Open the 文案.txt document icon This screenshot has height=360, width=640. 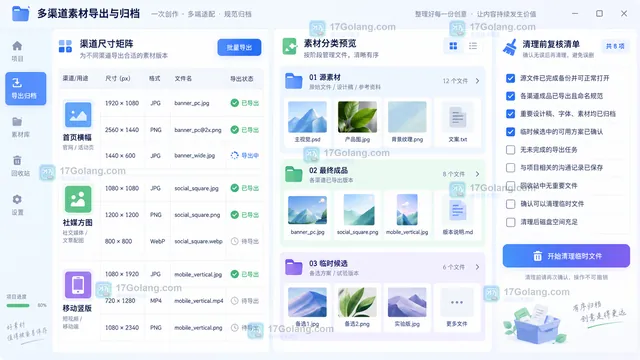[x=457, y=118]
